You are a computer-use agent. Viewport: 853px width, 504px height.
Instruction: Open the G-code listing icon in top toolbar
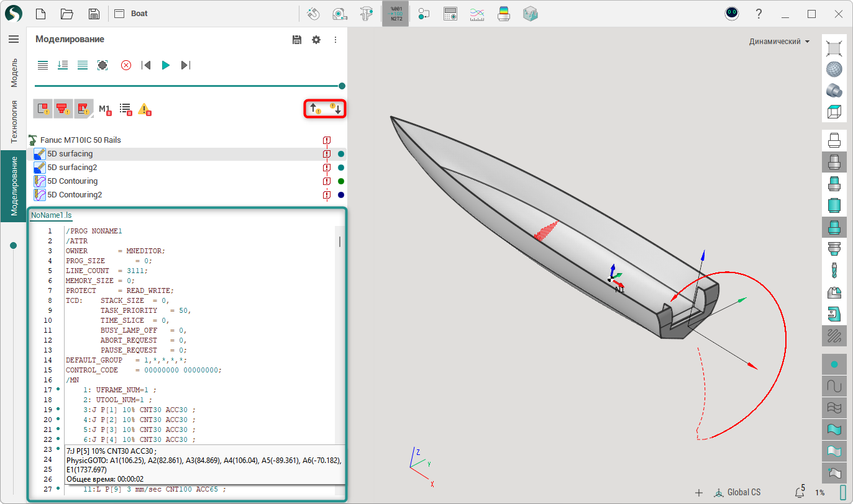pos(395,14)
